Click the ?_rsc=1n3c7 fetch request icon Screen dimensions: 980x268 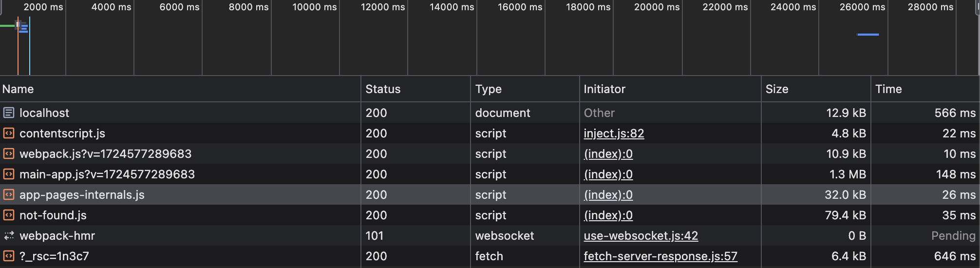click(9, 256)
